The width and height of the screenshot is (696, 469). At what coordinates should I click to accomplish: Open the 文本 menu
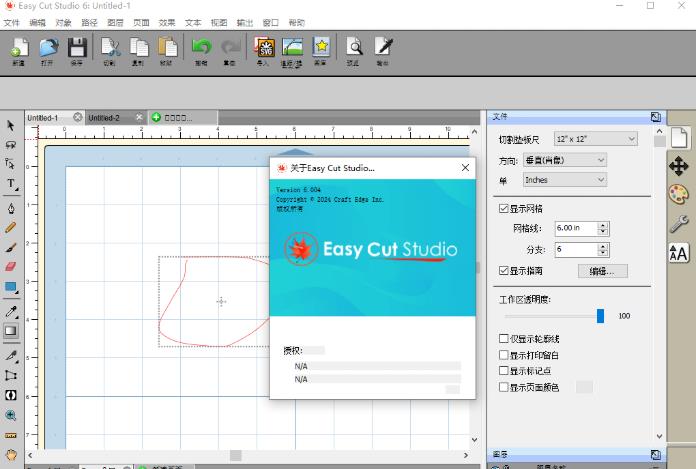click(193, 23)
